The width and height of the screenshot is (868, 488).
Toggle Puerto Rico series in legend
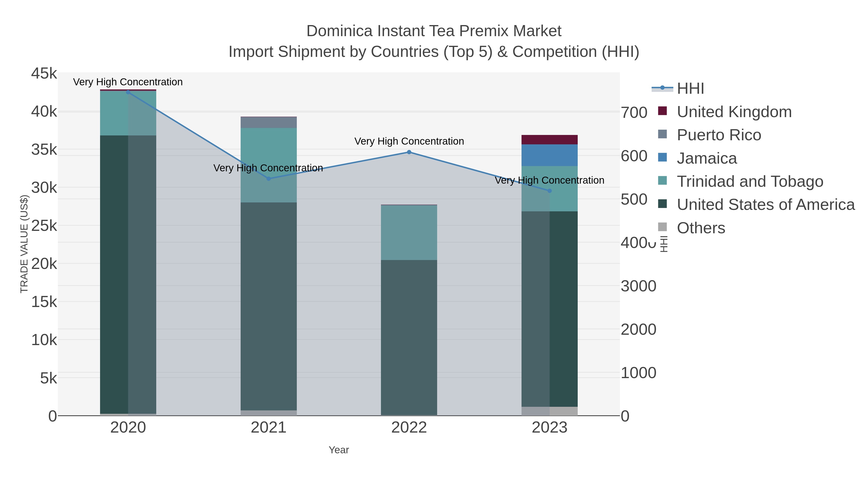coord(709,135)
